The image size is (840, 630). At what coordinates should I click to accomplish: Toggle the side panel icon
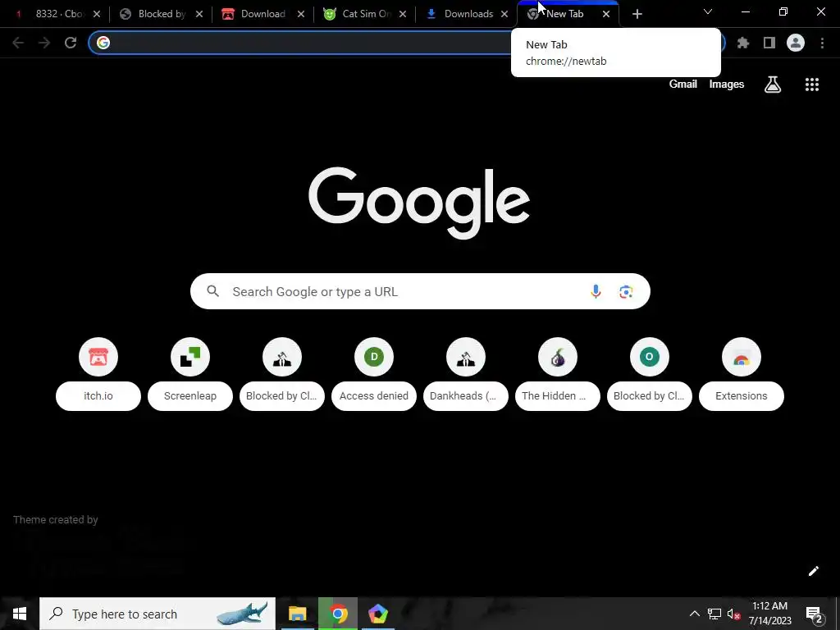(769, 43)
